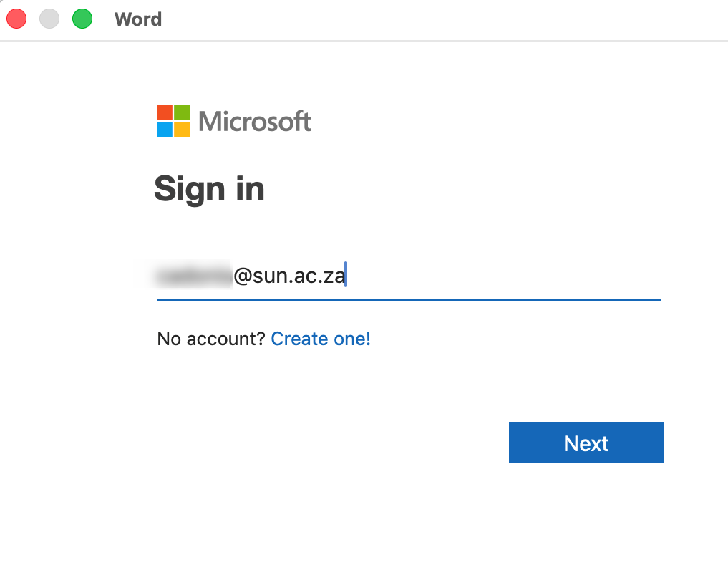This screenshot has height=575, width=728.
Task: Click the gray minimize window button
Action: [49, 19]
